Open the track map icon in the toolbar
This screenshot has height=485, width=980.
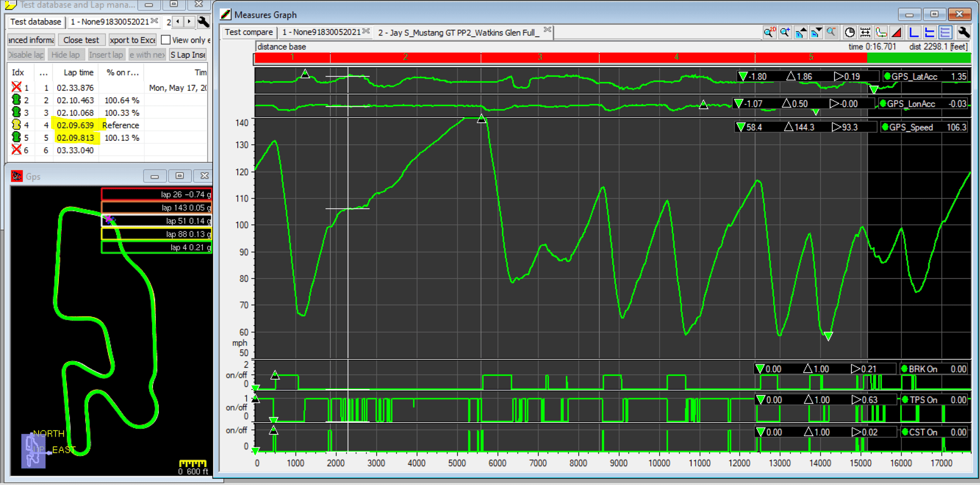click(881, 32)
